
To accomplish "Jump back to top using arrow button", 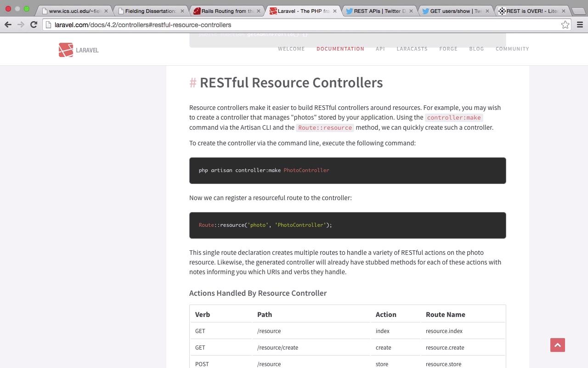I will tap(558, 345).
